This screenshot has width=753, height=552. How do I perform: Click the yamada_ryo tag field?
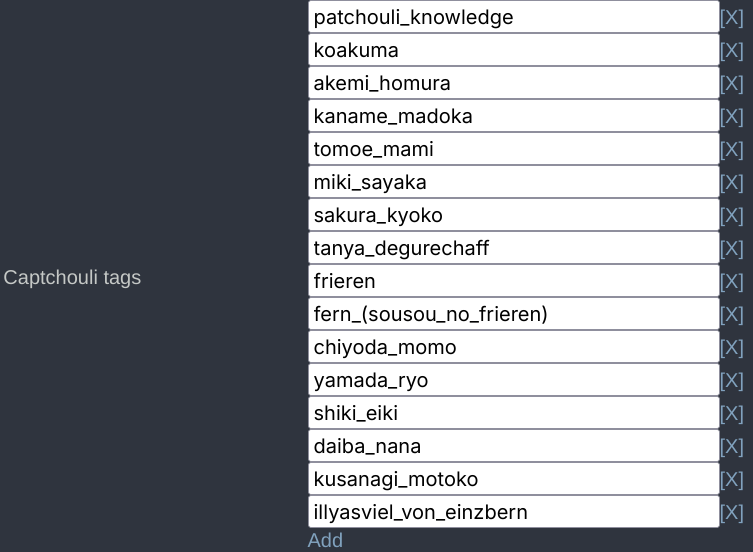click(513, 380)
